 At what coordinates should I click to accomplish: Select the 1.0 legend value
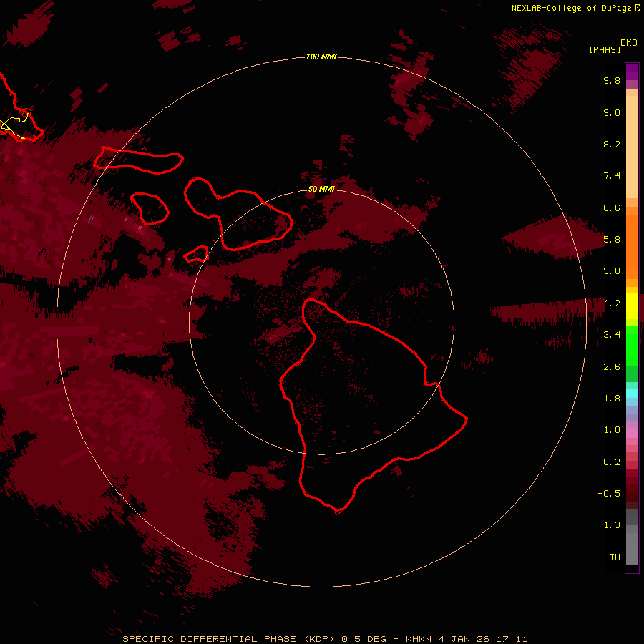coord(612,430)
